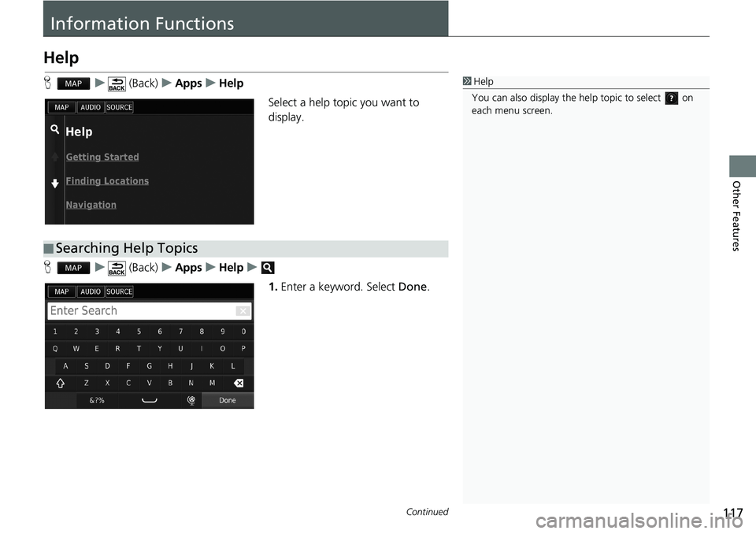Viewport: 756px width, 534px height.
Task: Tap the V key on keyboard
Action: (149, 383)
